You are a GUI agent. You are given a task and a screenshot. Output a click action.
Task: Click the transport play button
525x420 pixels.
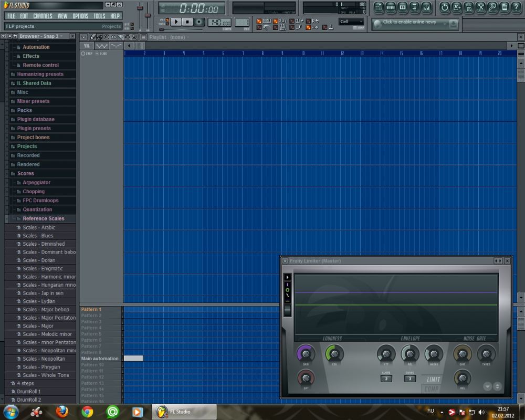point(176,22)
